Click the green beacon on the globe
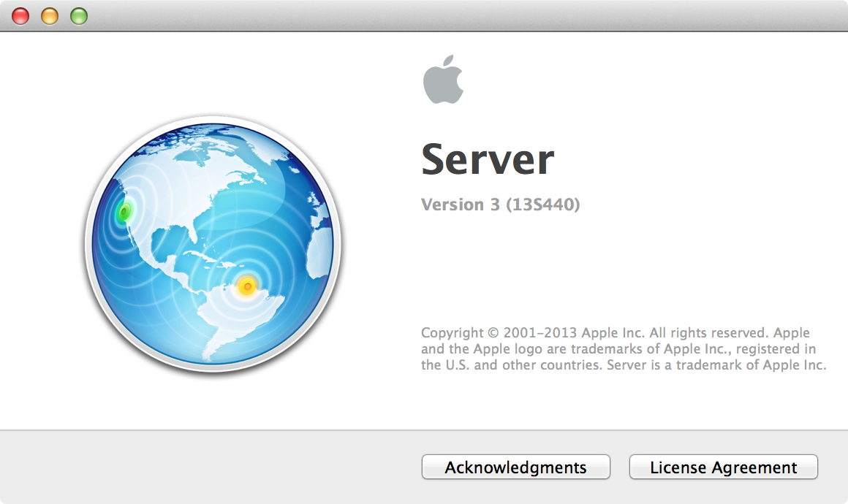This screenshot has width=848, height=504. click(x=124, y=213)
